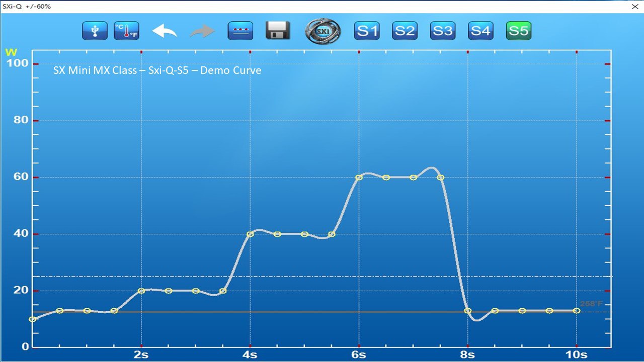The height and width of the screenshot is (362, 644).
Task: Switch to the S2 preset
Action: point(405,31)
